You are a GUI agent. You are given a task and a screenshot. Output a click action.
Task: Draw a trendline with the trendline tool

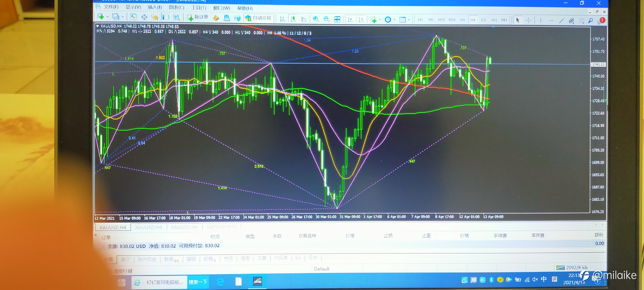click(x=561, y=21)
